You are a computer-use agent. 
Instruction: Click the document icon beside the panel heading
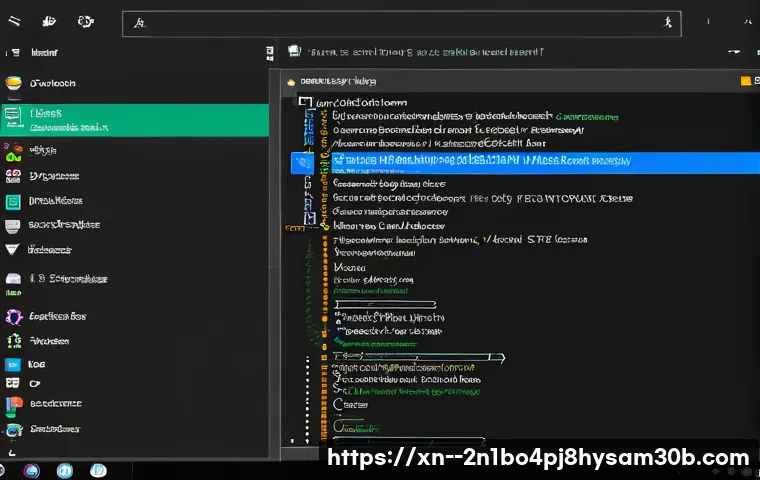click(x=294, y=51)
